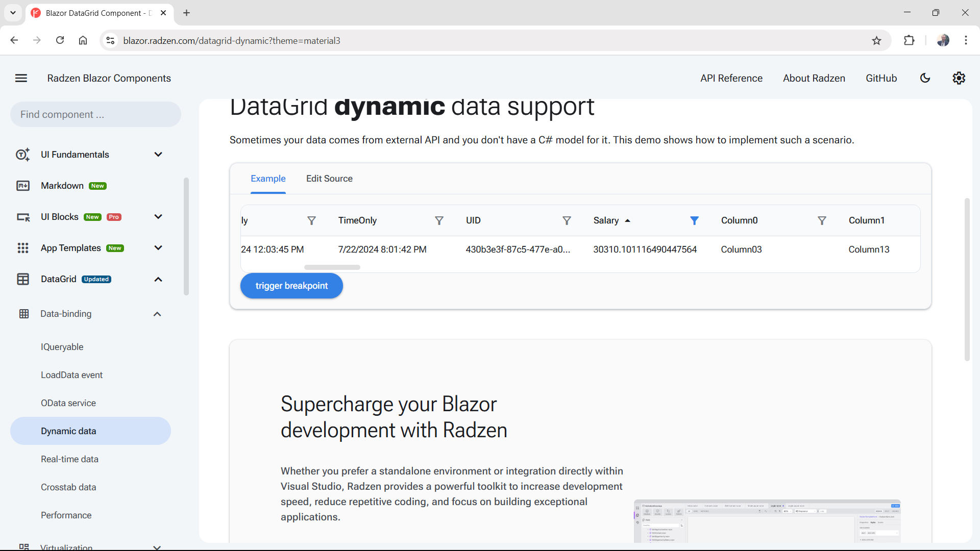This screenshot has height=551, width=980.
Task: Select Real-time data in sidebar
Action: [x=69, y=459]
